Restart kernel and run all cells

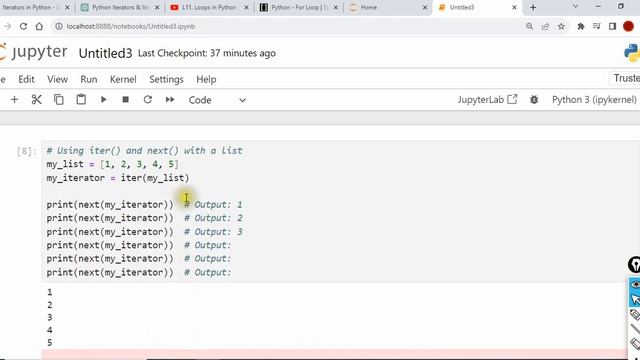point(170,100)
